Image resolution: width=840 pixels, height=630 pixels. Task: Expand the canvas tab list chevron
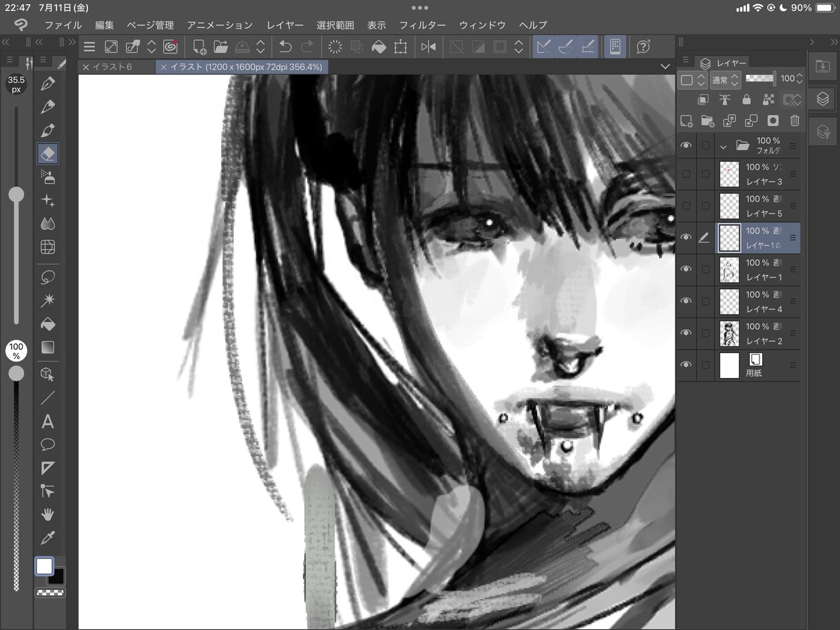(x=665, y=67)
